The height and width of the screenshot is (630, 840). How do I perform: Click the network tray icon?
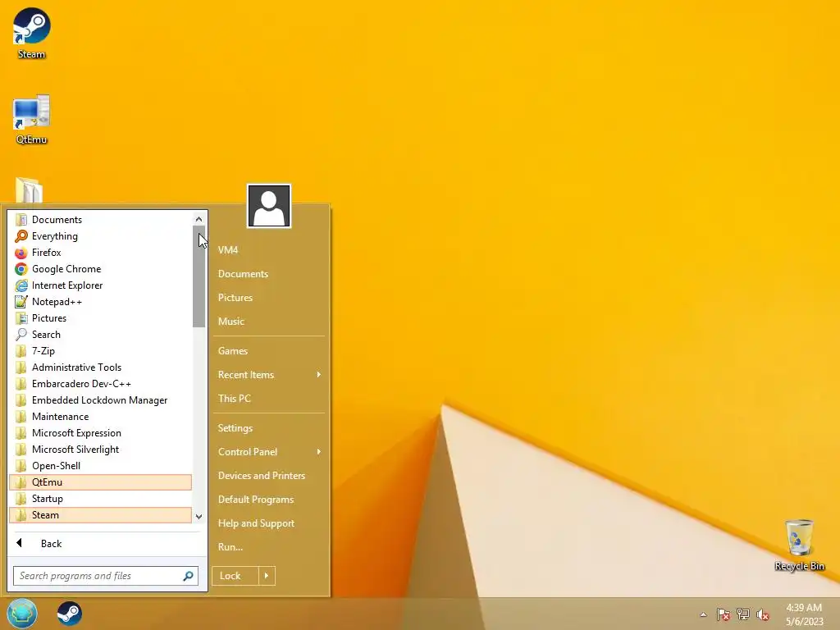(743, 614)
